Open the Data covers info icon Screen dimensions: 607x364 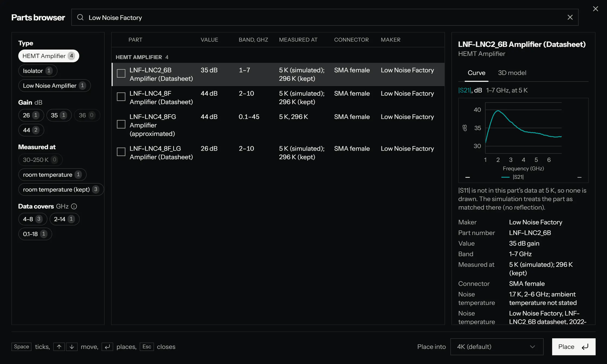(x=74, y=206)
